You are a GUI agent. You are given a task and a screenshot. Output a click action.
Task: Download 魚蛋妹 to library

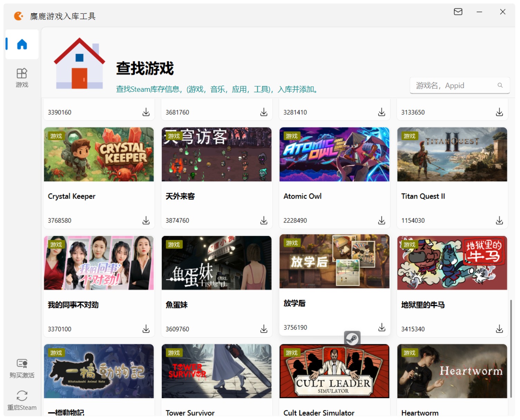click(264, 329)
